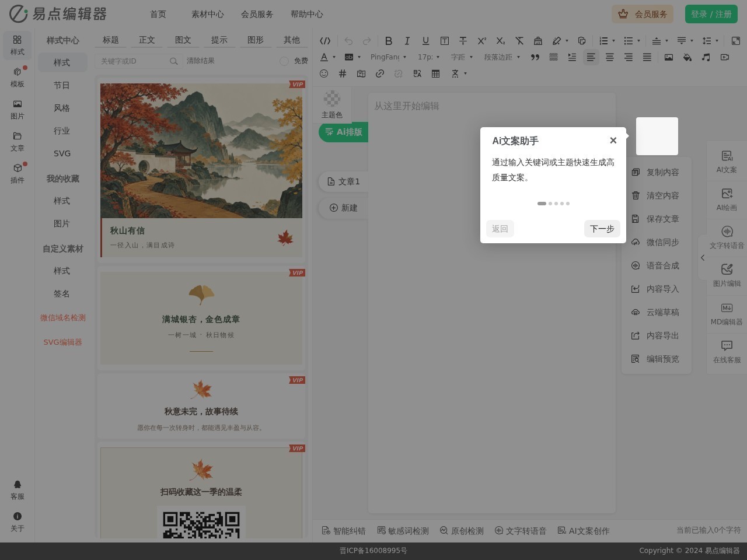Apply blockquote with the quote icon

pyautogui.click(x=535, y=57)
